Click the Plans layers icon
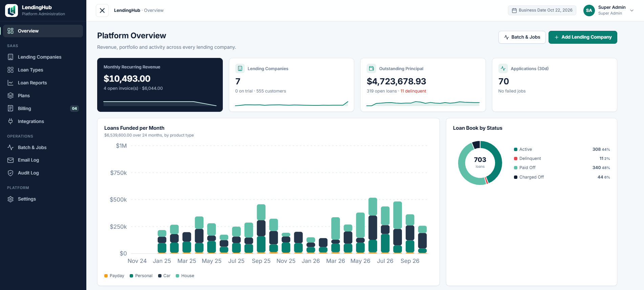 [10, 96]
